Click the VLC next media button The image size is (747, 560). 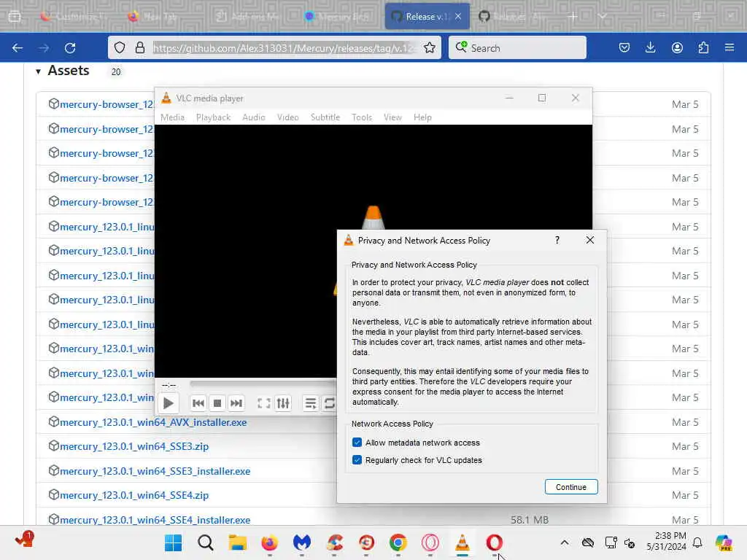[236, 403]
